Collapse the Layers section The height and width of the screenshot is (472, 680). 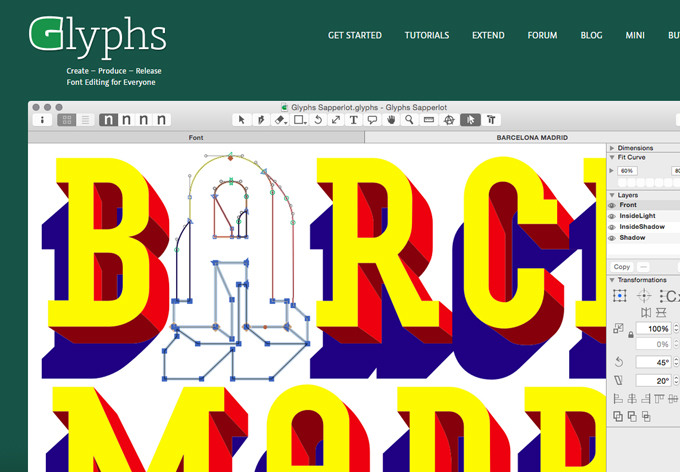coord(612,195)
